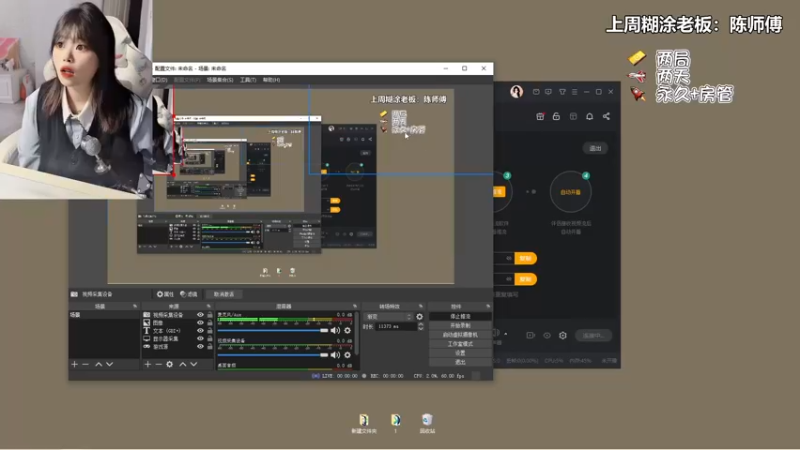Pop out the Sources dock panel

pyautogui.click(x=208, y=306)
